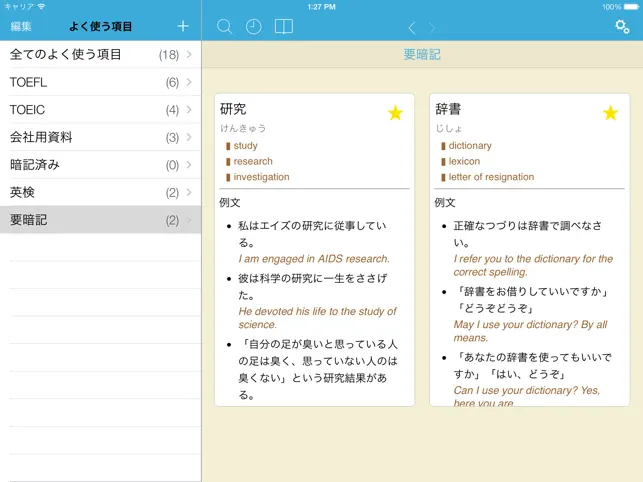Expand the 会社用資料 chevron
The height and width of the screenshot is (482, 643).
(189, 137)
